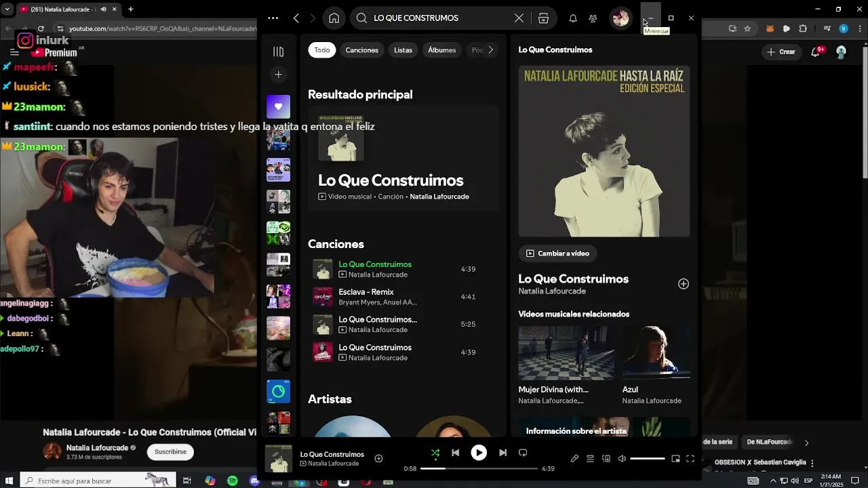Open the Spotify three-dot menu
This screenshot has width=868, height=488.
point(273,18)
